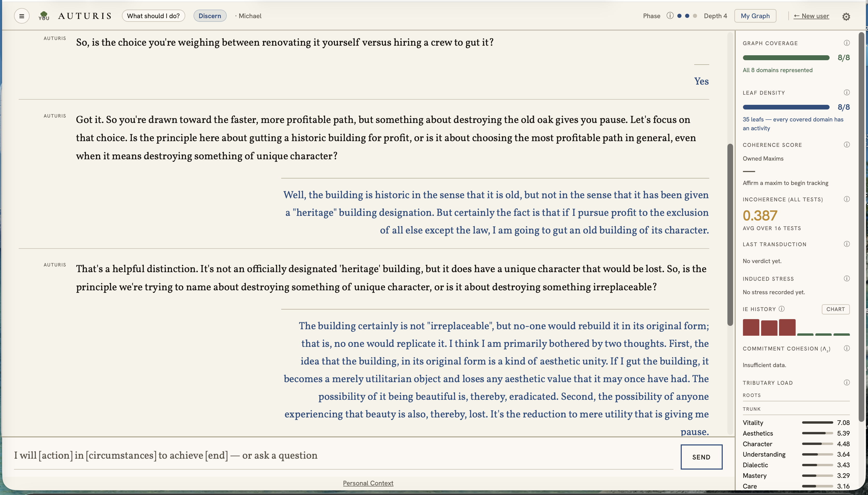Open Leaf Density info icon
Viewport: 868px width, 495px height.
(x=846, y=92)
